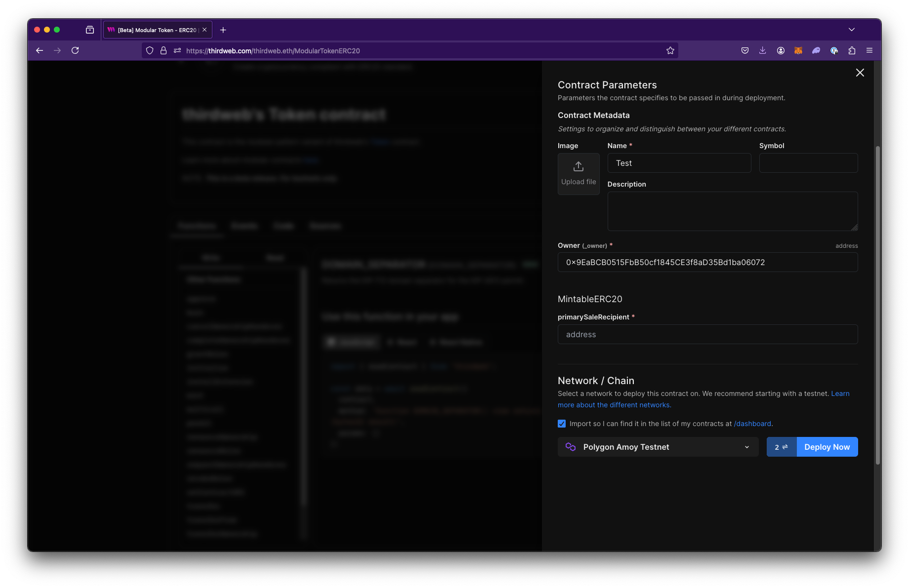Screen dimensions: 909x588
Task: Focus the Name input containing Test
Action: coord(679,163)
